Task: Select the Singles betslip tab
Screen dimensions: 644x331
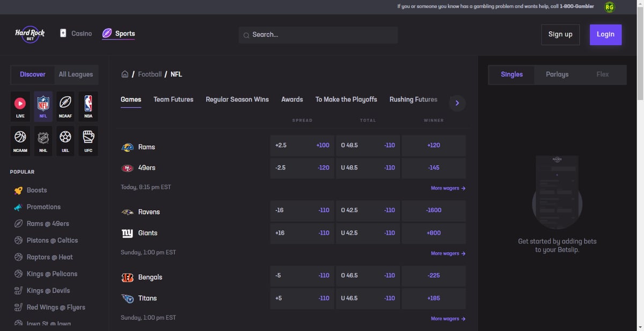Action: 511,75
